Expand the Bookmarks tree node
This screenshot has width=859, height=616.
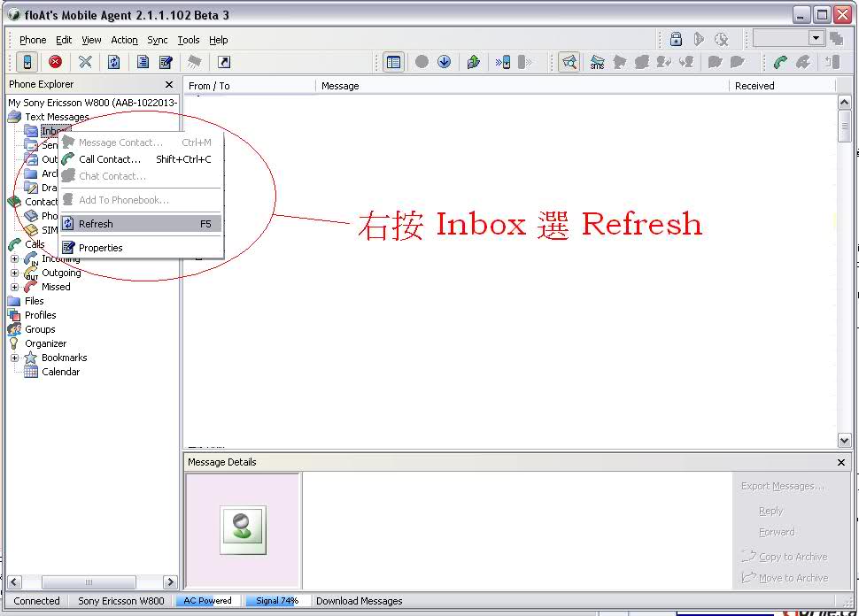tap(15, 358)
